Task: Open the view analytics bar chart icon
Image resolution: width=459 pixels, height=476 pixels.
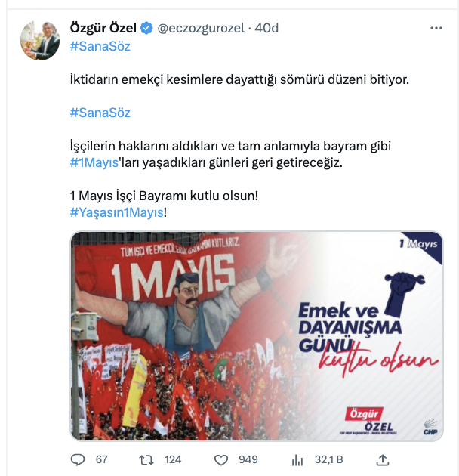Action: click(x=297, y=460)
